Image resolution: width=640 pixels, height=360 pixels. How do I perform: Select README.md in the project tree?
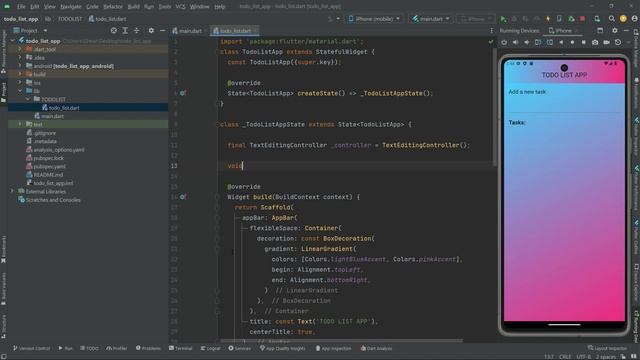pyautogui.click(x=48, y=174)
